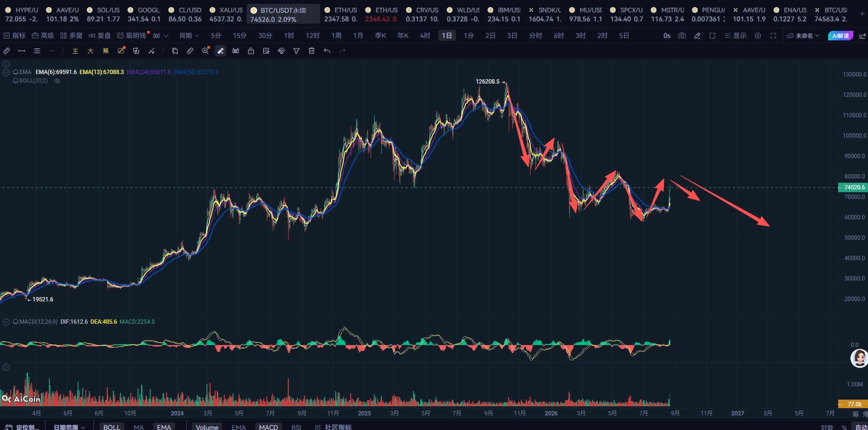This screenshot has width=868, height=430.
Task: Click the assistant avatar on right edge
Action: (x=859, y=358)
